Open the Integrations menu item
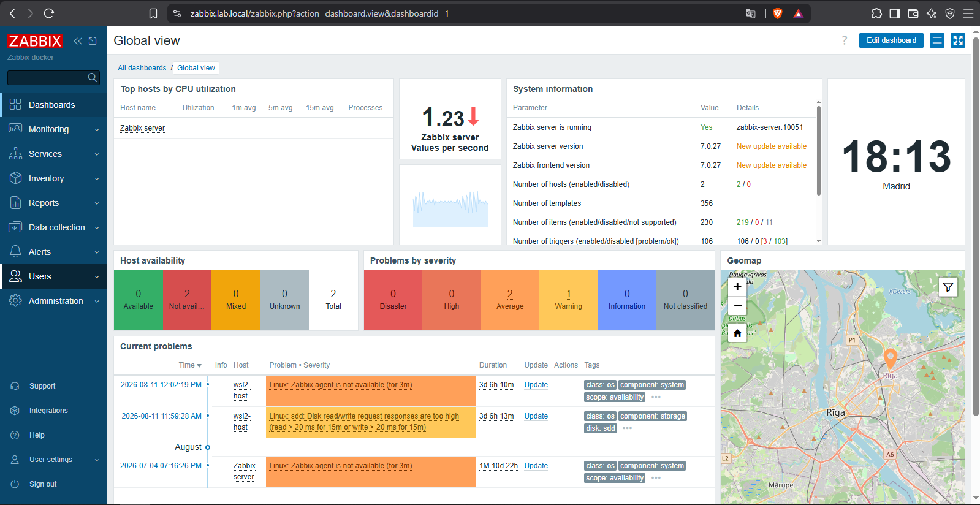 coord(53,411)
